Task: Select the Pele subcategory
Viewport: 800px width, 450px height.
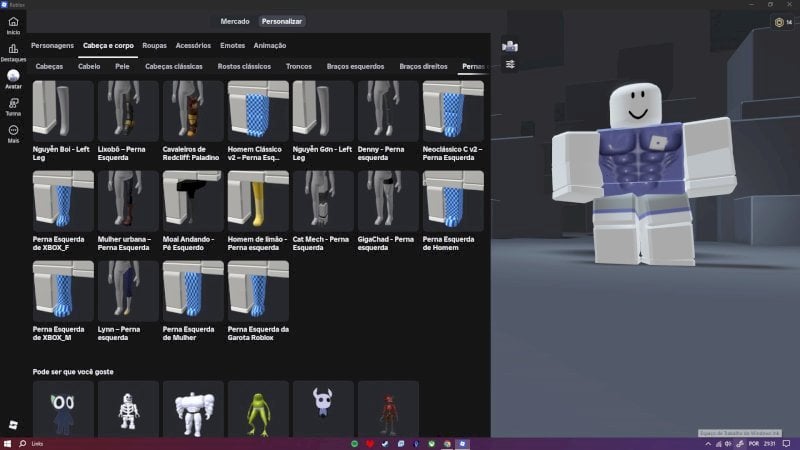Action: point(122,66)
